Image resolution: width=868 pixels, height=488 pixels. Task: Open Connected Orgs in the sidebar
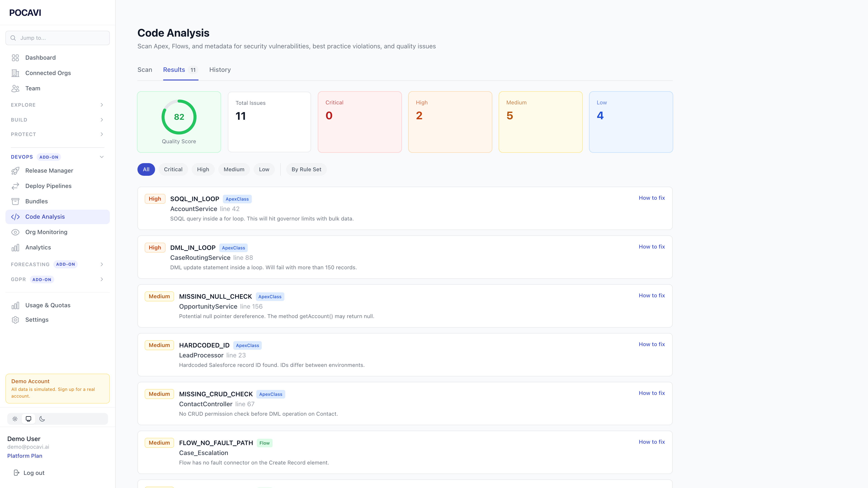point(58,73)
